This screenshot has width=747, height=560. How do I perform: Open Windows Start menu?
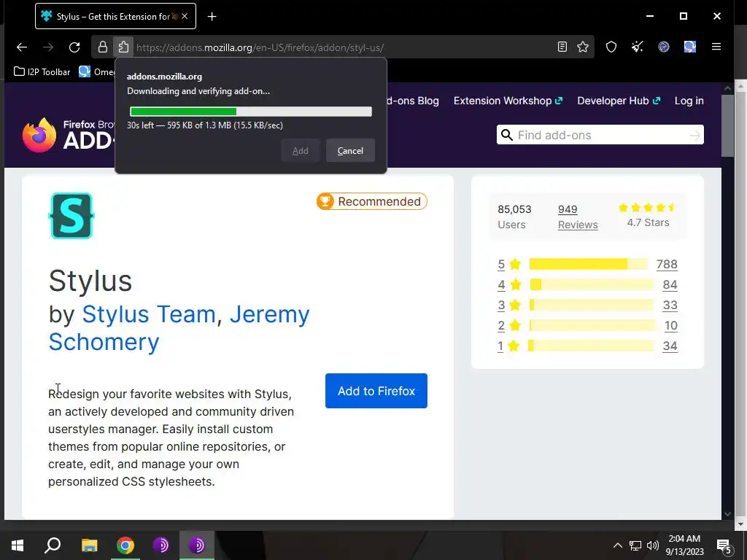[x=18, y=545]
